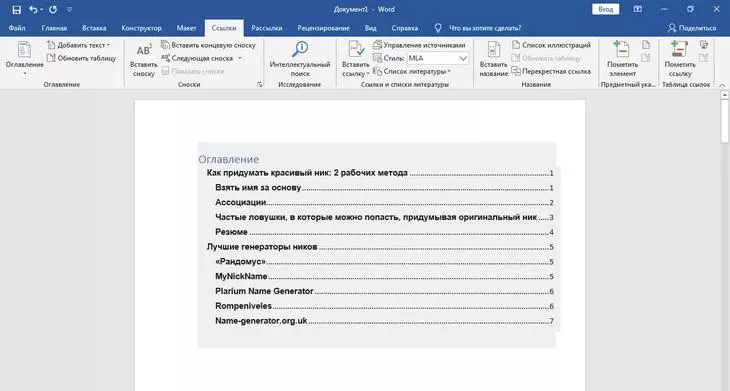Click the insert index icon beside Пометить элемент
The image size is (730, 391).
[x=646, y=45]
